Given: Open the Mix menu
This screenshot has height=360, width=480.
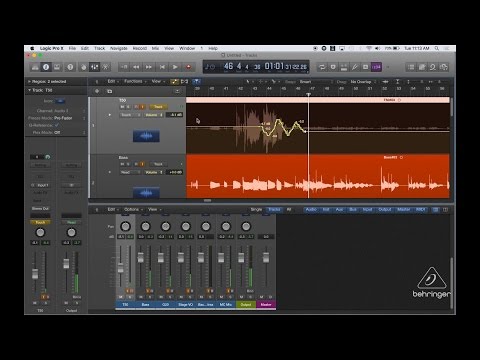Looking at the screenshot, I should pyautogui.click(x=155, y=48).
